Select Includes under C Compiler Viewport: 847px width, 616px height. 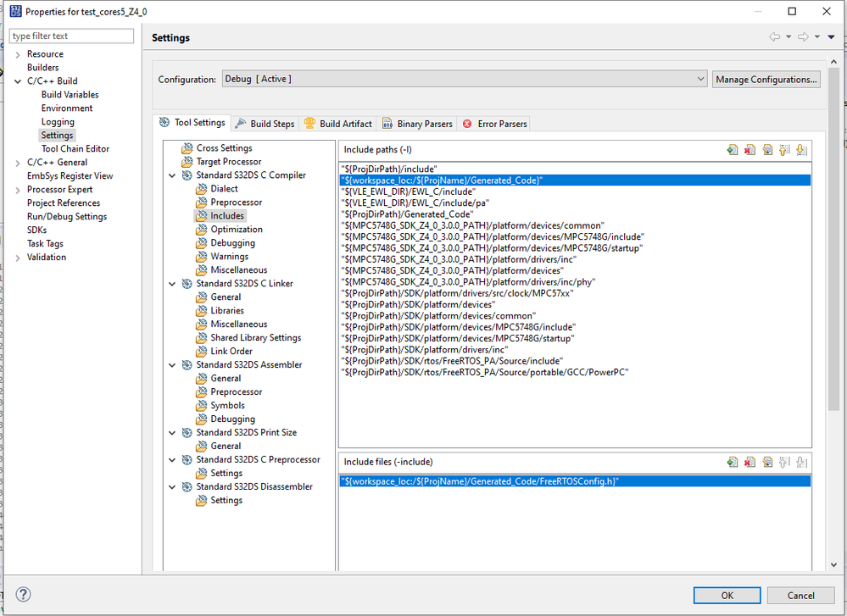[x=227, y=215]
